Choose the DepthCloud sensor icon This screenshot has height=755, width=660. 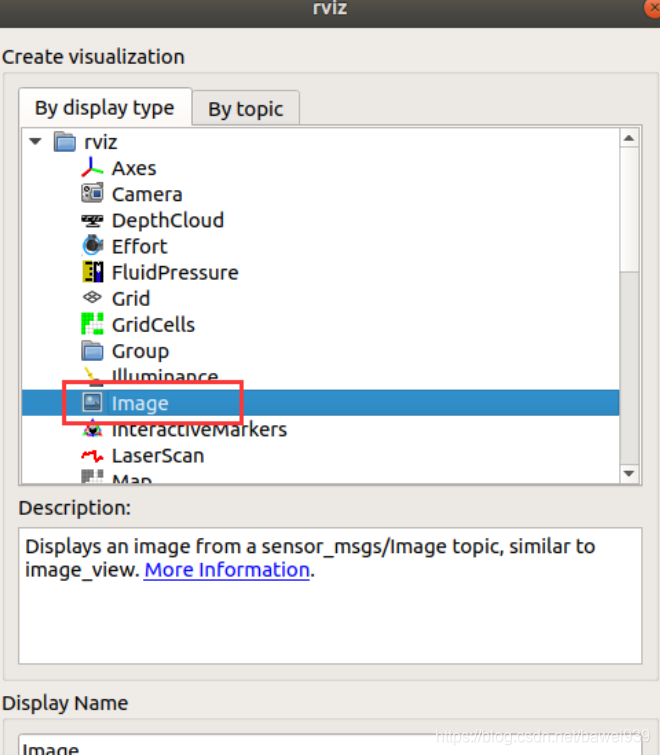92,221
